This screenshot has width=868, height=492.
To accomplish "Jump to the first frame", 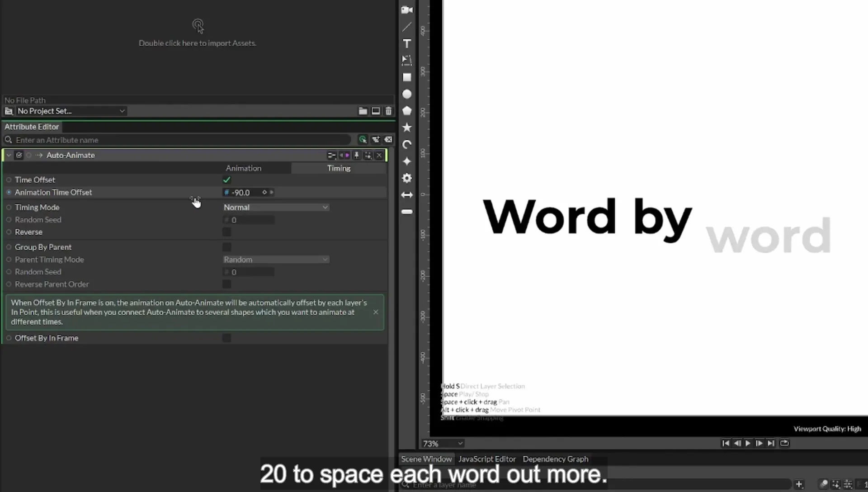I will (x=726, y=443).
